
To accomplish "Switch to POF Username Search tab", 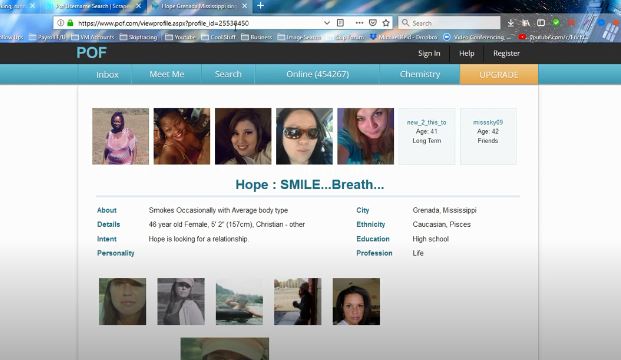I will coord(94,6).
